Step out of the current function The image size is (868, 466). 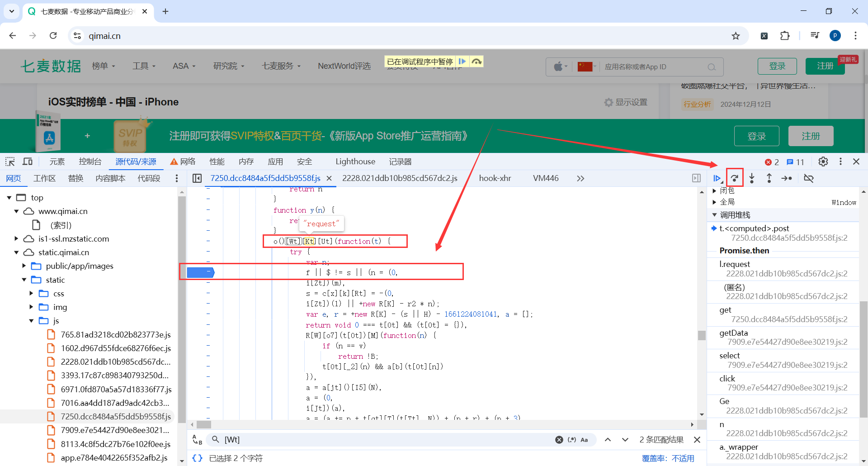769,178
